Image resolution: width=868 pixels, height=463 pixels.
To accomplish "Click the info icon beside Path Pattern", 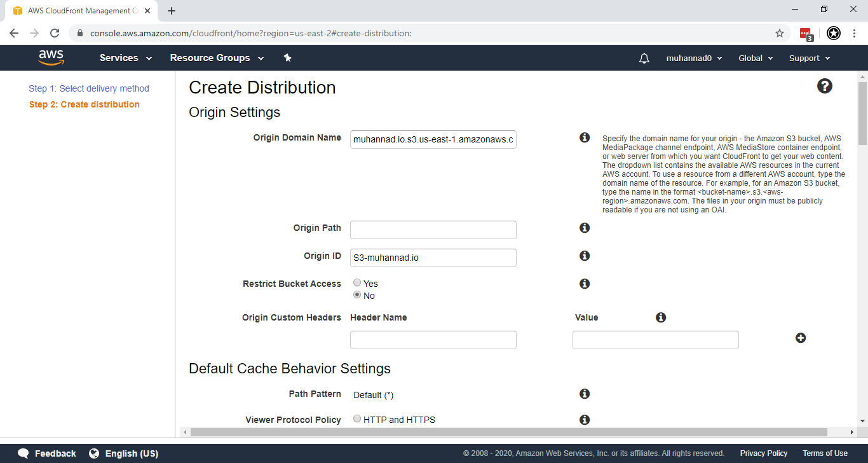I will point(585,394).
